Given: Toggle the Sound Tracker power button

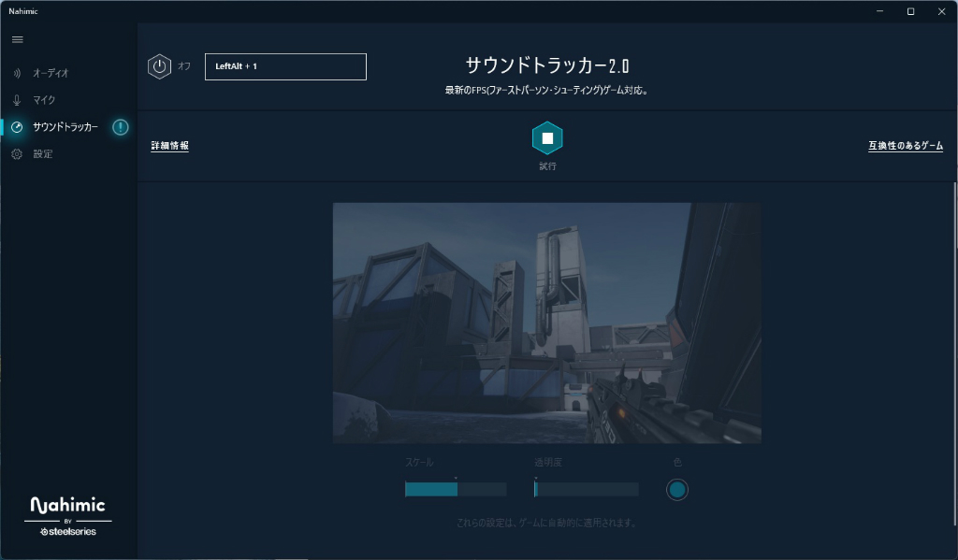Looking at the screenshot, I should pos(159,66).
